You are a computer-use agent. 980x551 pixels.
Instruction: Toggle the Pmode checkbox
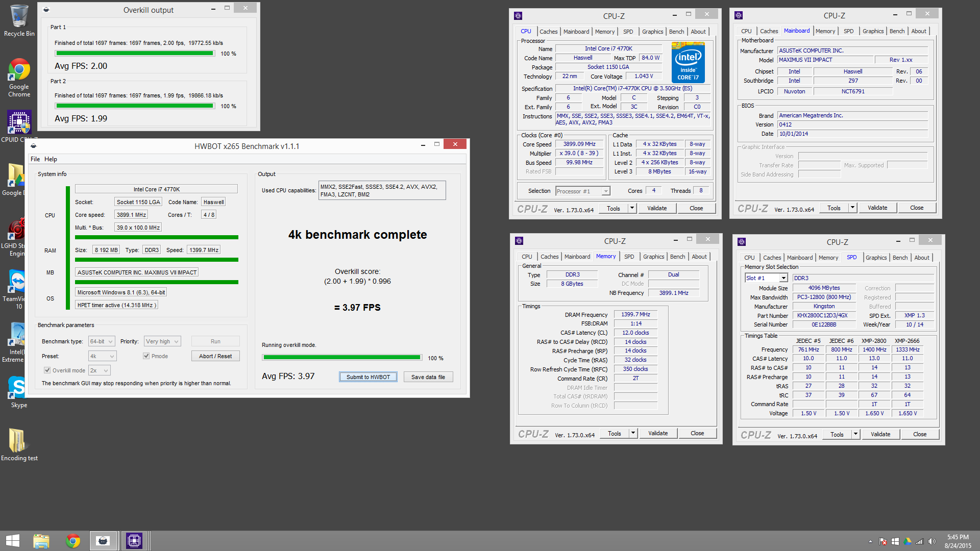tap(146, 356)
